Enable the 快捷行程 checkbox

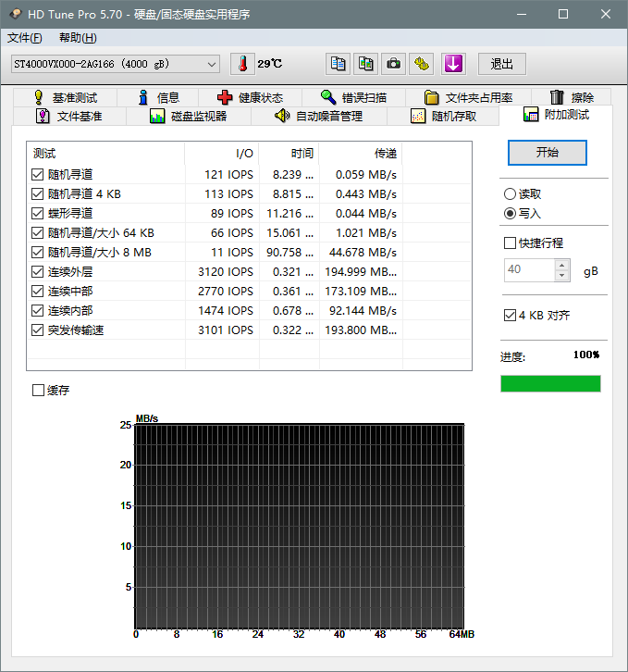coord(510,243)
